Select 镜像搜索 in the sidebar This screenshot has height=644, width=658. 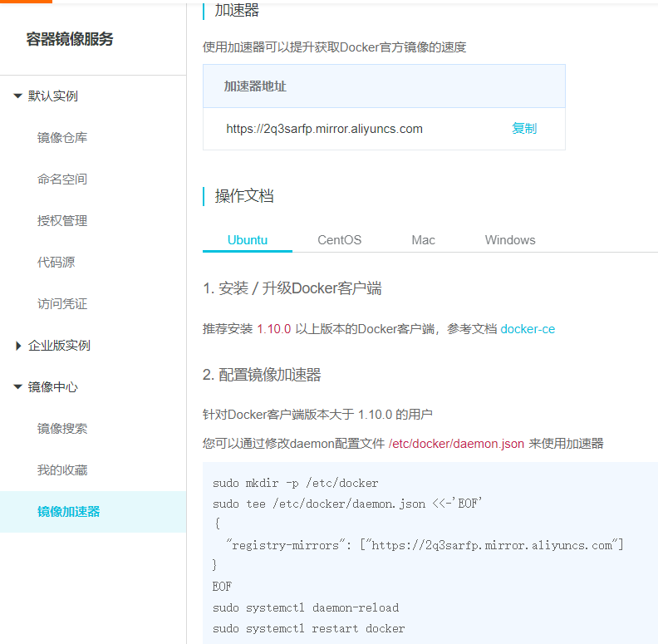coord(62,429)
